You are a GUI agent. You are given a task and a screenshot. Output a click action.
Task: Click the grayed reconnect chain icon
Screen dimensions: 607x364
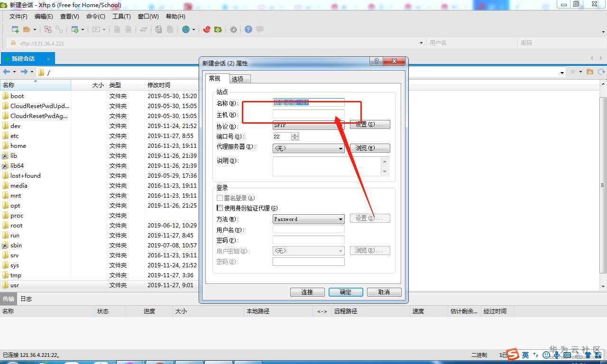[59, 29]
